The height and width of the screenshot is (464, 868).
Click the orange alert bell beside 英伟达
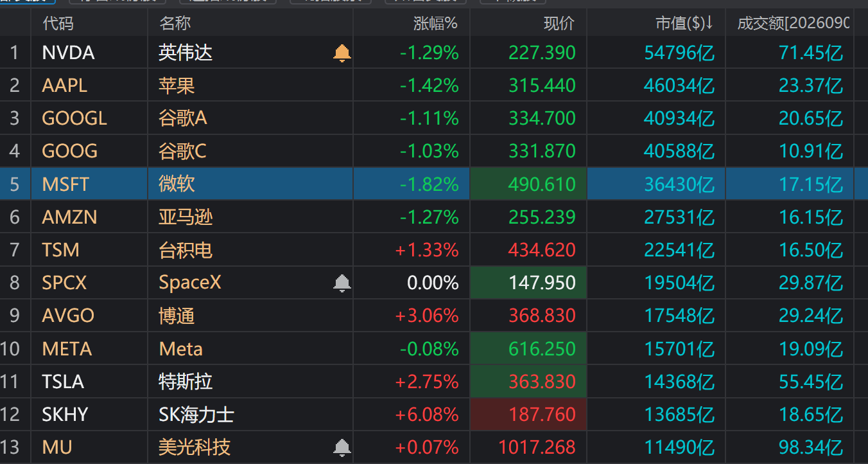[x=342, y=53]
